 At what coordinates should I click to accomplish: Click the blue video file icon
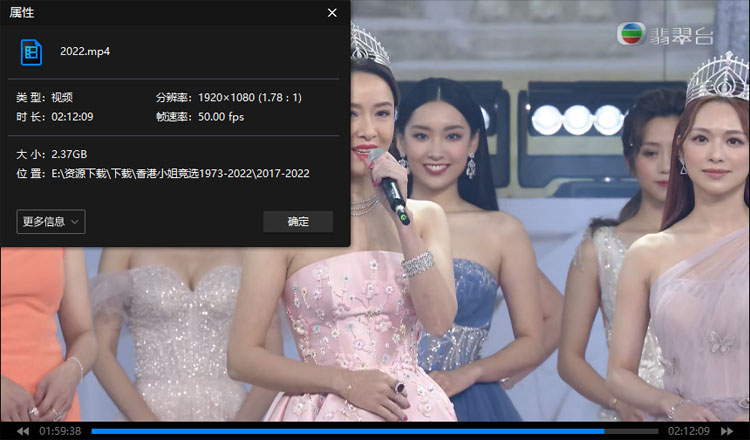32,51
